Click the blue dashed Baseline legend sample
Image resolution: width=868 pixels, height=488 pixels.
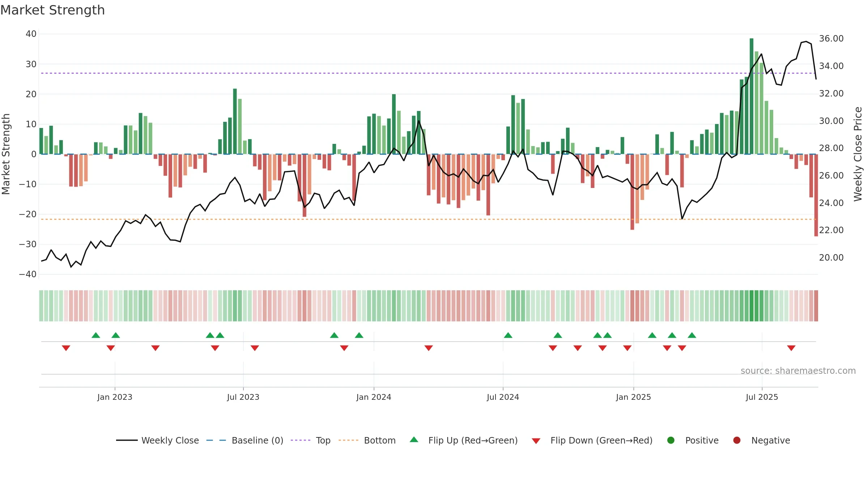point(216,440)
